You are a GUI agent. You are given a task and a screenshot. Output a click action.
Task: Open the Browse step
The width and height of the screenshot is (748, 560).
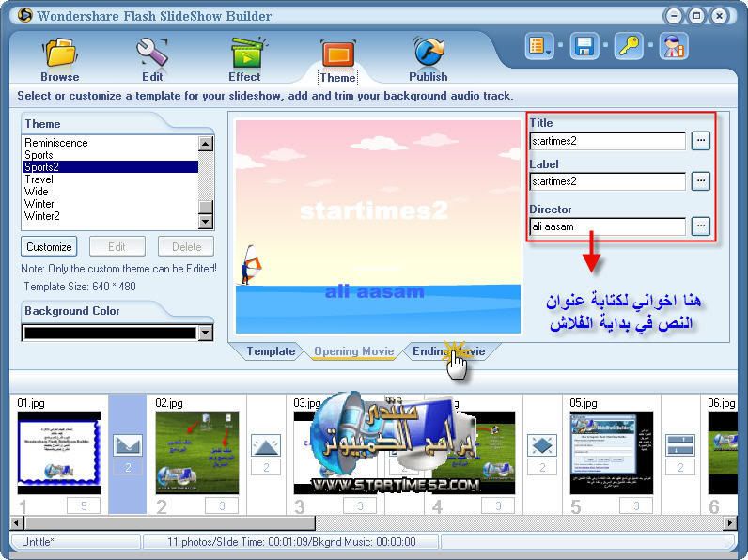(x=60, y=59)
